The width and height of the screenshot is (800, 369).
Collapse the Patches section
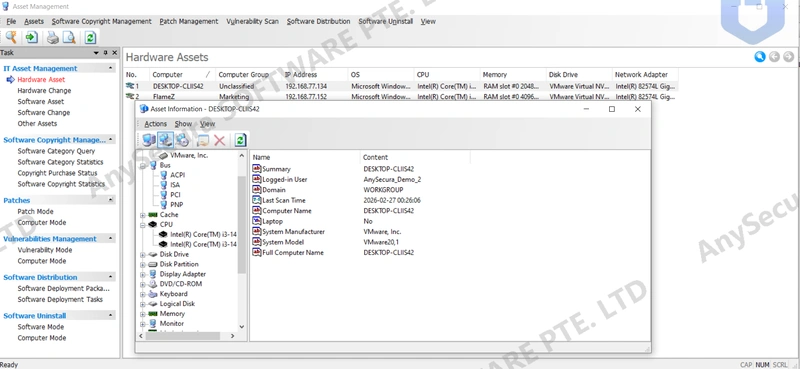point(111,201)
